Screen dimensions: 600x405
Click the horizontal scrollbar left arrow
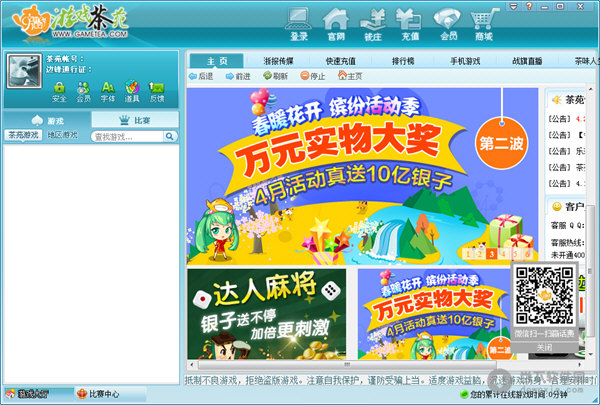point(192,364)
